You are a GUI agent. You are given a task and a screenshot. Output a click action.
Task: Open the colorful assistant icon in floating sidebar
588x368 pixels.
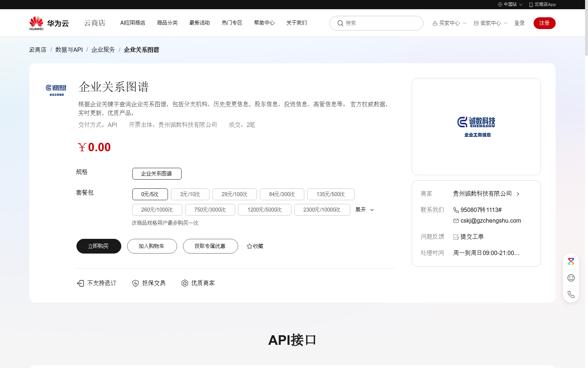[571, 261]
